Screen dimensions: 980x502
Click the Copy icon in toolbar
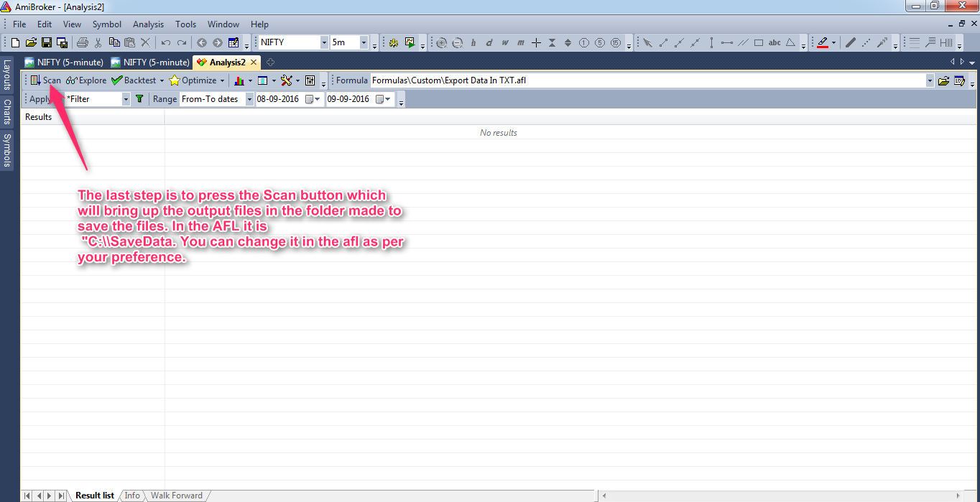coord(114,42)
